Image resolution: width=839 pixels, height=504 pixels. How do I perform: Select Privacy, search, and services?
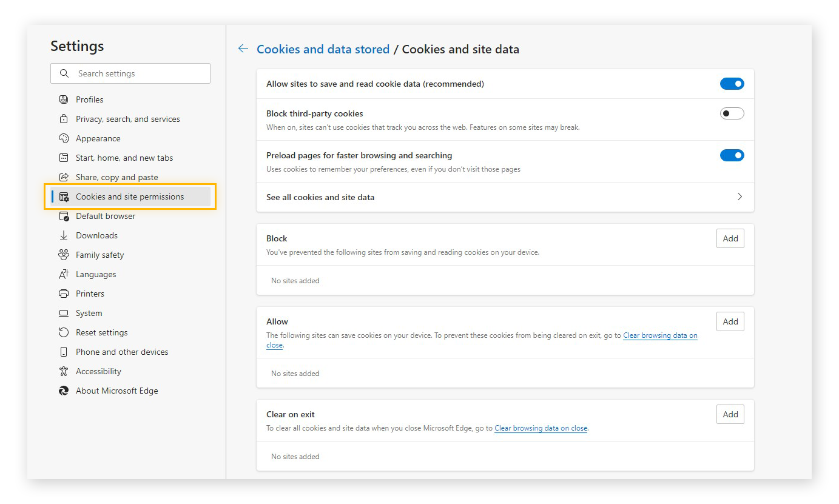(x=63, y=118)
